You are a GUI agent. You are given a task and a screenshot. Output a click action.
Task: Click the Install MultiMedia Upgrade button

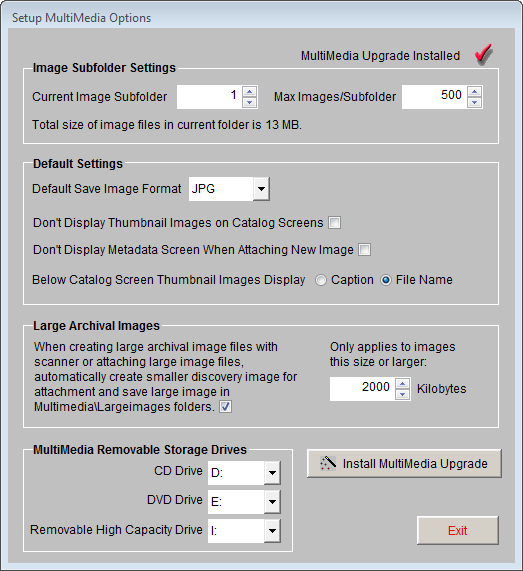coord(404,463)
